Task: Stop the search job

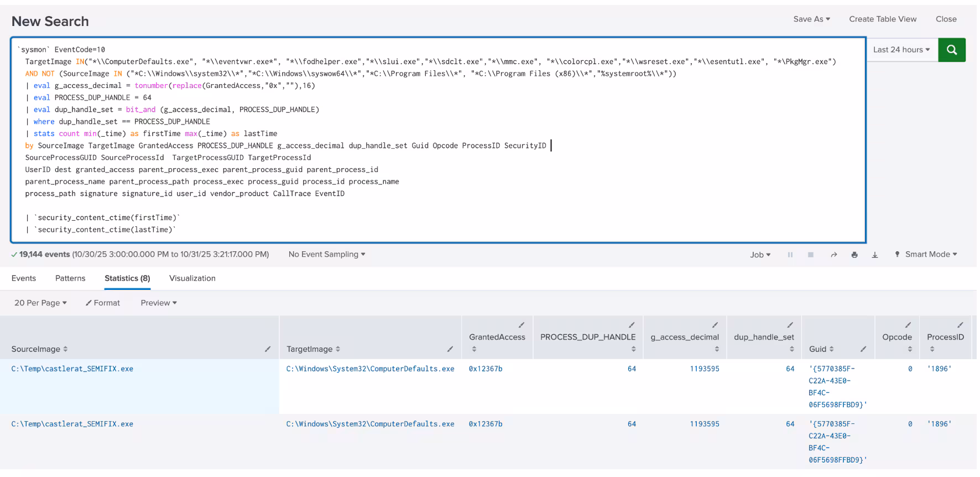Action: click(811, 255)
